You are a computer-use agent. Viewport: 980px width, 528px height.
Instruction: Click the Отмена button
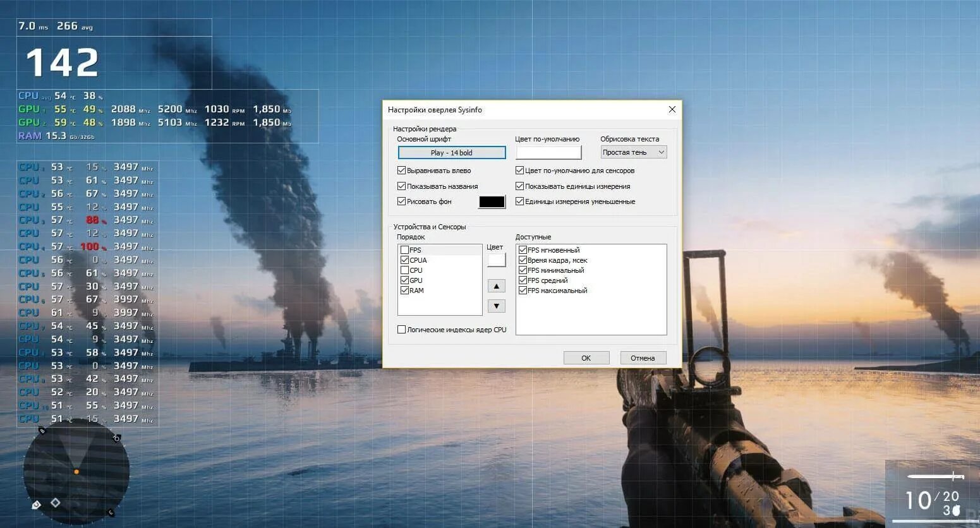[643, 358]
